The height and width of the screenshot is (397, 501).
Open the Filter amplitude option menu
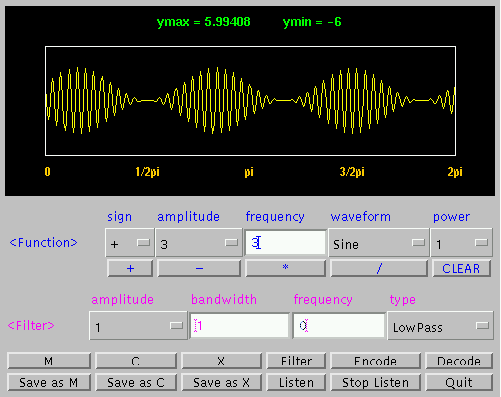[x=138, y=326]
